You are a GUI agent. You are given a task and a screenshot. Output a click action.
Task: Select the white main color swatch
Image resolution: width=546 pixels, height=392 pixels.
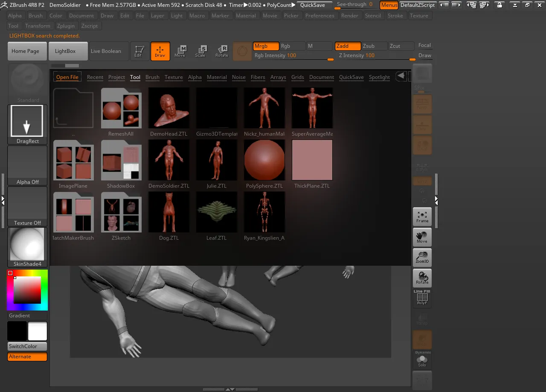[38, 331]
